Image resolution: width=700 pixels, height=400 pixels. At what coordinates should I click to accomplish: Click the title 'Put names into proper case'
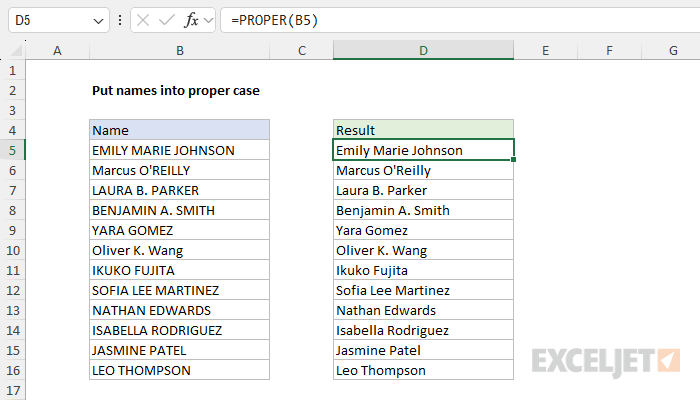[x=175, y=91]
